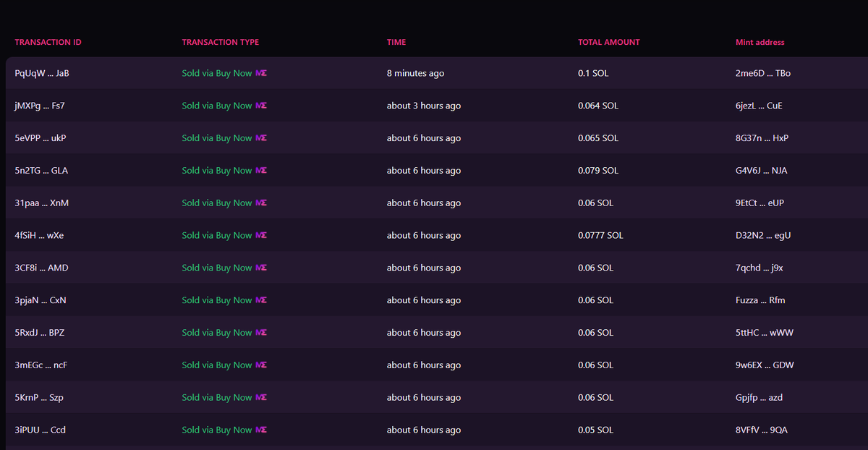Click the 8 minutes ago timestamp
The height and width of the screenshot is (450, 868).
416,74
